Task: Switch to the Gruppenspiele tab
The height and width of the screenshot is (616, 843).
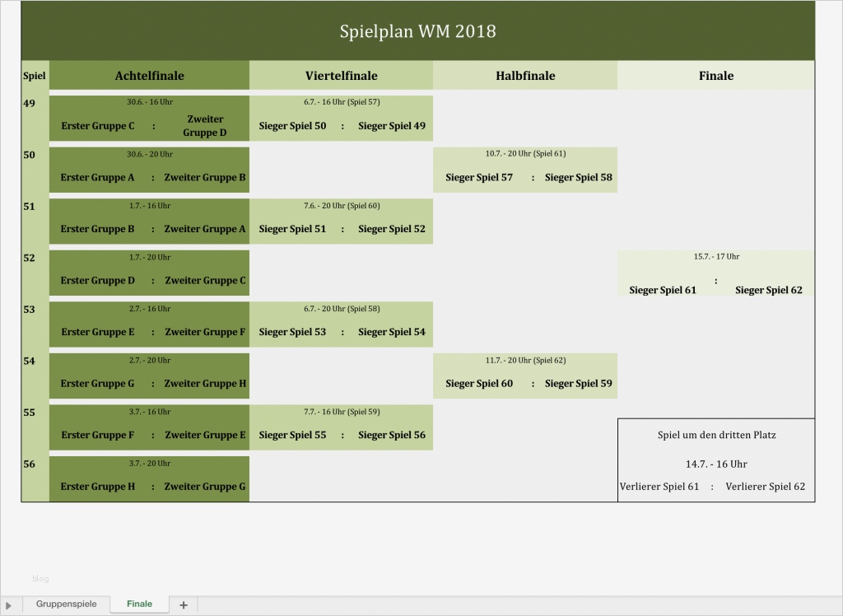Action: click(66, 604)
